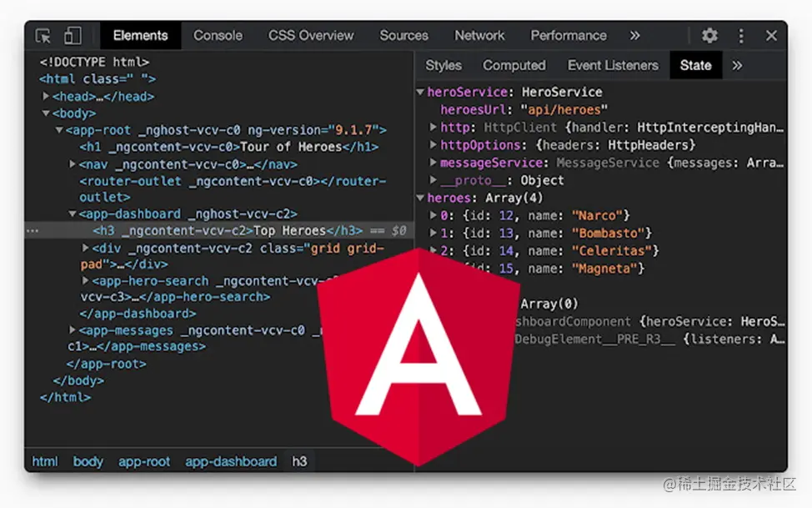Click app-root in the breadcrumb bar
This screenshot has height=508, width=812.
[x=144, y=461]
